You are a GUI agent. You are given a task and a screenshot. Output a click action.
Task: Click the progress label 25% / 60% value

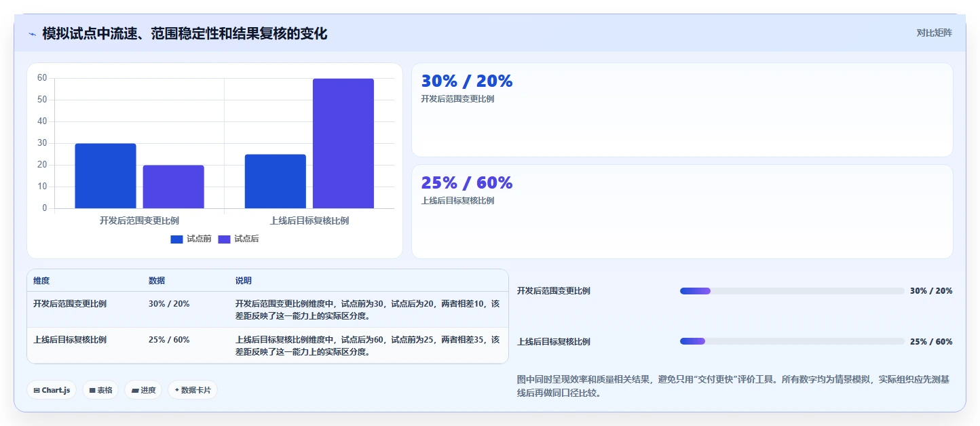931,342
